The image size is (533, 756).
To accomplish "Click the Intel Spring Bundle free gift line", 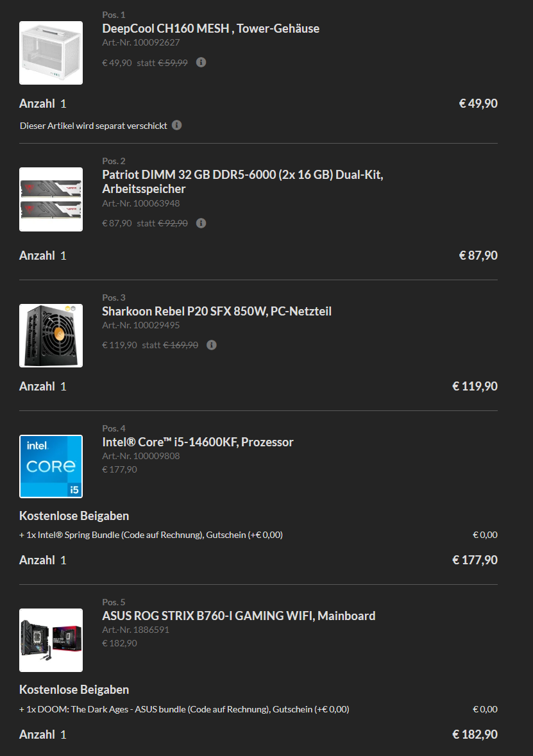I will point(151,535).
